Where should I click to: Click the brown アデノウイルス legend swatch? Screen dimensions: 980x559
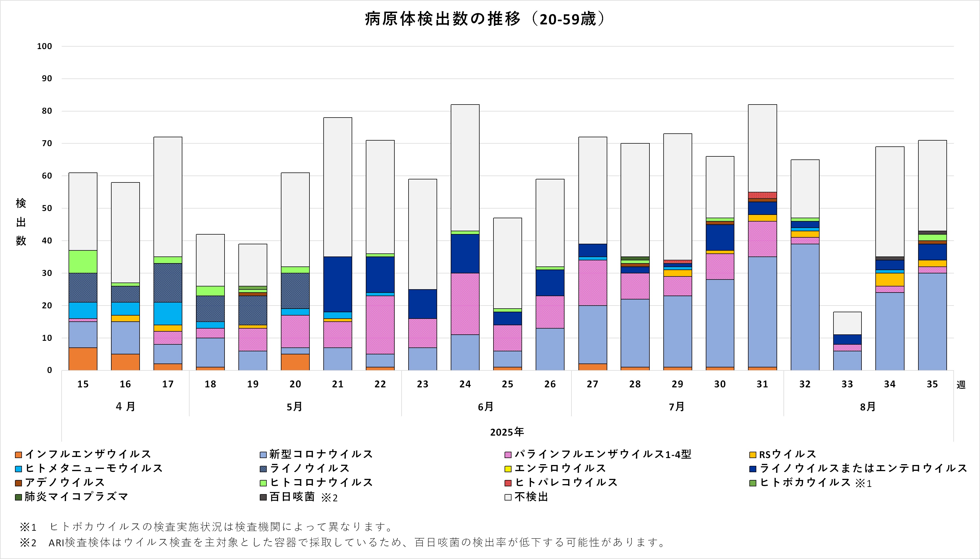pos(18,483)
